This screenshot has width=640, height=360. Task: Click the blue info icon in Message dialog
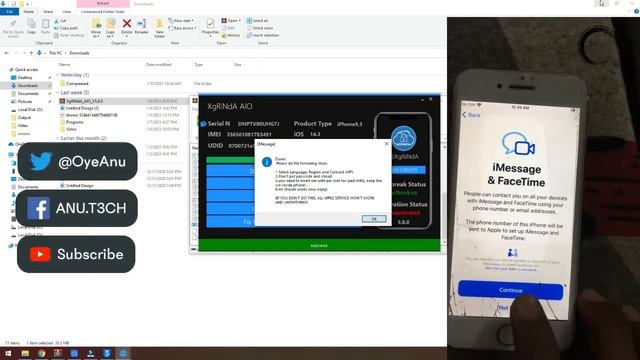click(267, 162)
